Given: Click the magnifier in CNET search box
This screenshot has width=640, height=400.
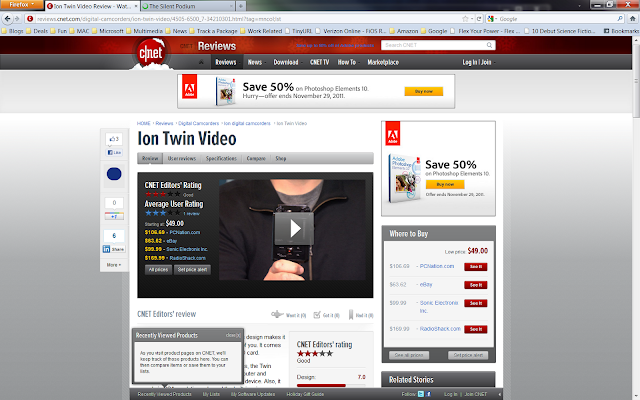Looking at the screenshot, I should [x=489, y=45].
